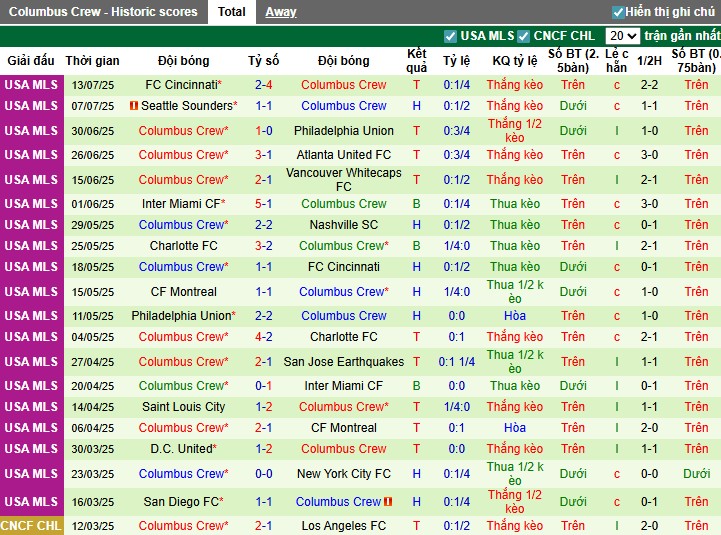The image size is (721, 535).
Task: Click the red card icon beside Seattle Sounders
Action: pos(134,106)
